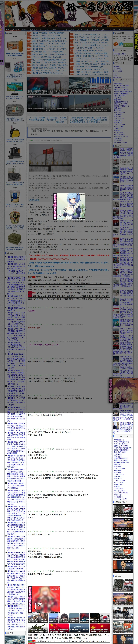Open bottom link 【速報】ロシア、ウクライナの子供を北朝鮮送り
The width and height of the screenshot is (138, 644).
click(69, 635)
